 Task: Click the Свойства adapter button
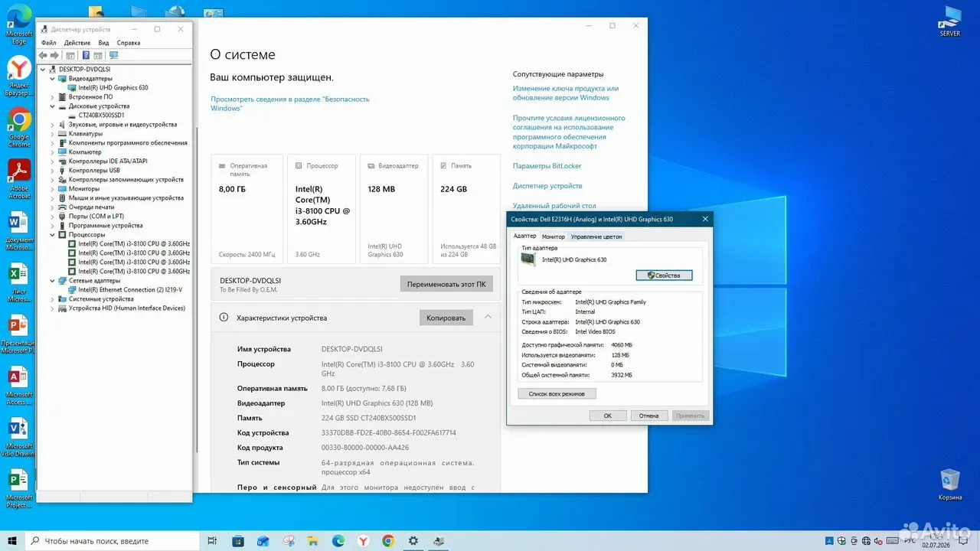(x=664, y=275)
